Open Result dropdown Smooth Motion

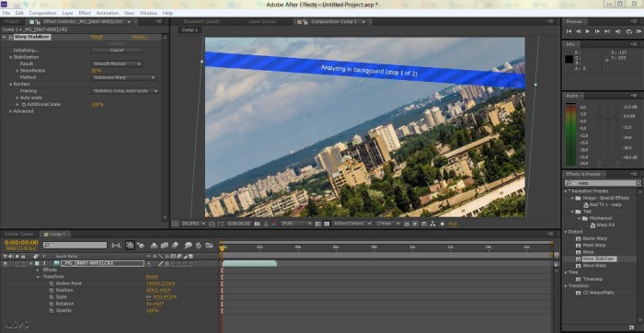117,63
